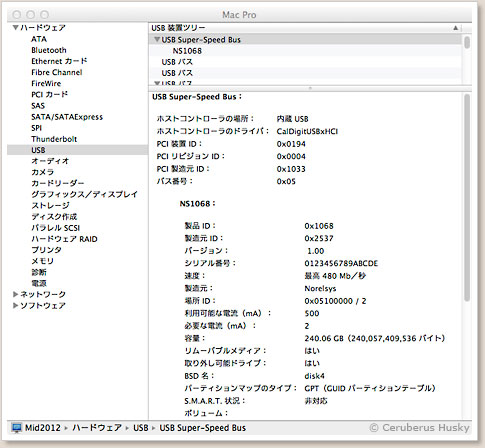Viewport: 485px width, 448px height.
Task: Click USB Super-Speed Bus in path bar
Action: [x=202, y=428]
